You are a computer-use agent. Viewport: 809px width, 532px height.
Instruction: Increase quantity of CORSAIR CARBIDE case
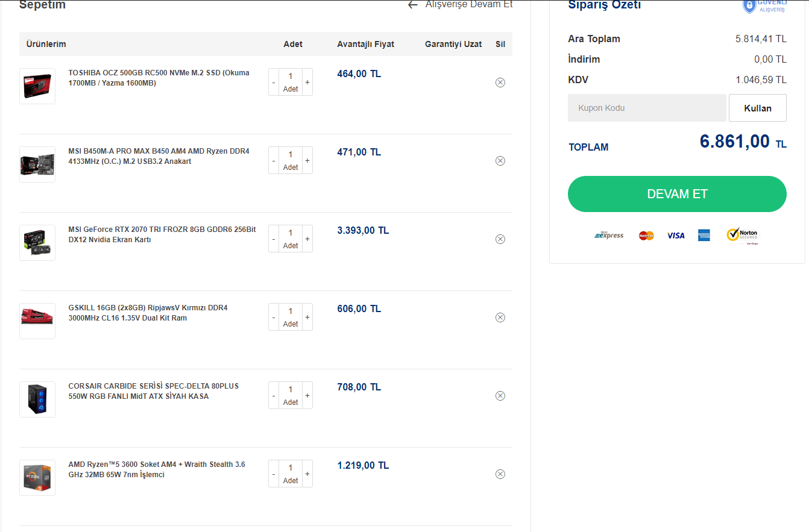tap(307, 395)
